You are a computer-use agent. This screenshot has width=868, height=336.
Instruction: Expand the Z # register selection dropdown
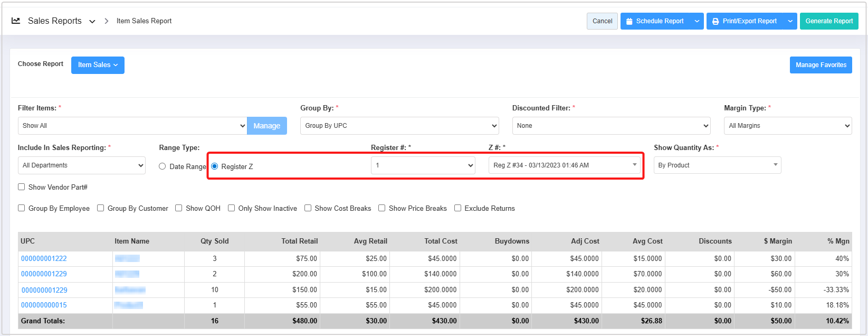(564, 165)
